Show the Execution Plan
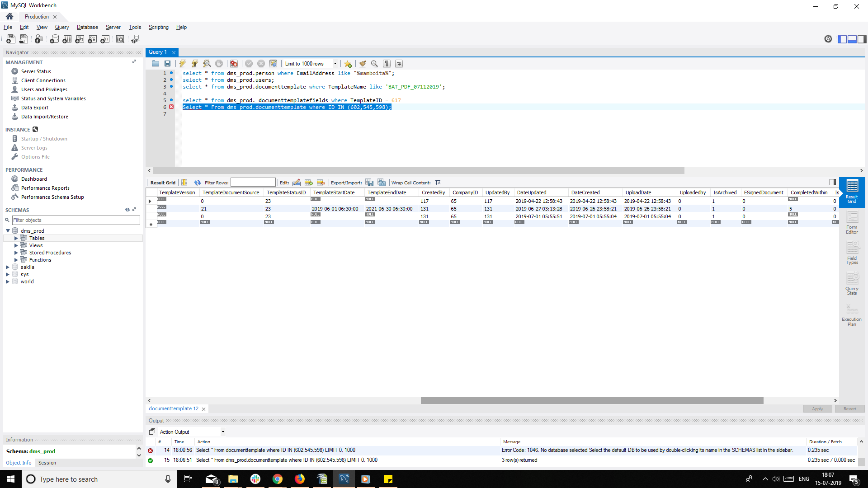This screenshot has height=488, width=868. (x=852, y=315)
